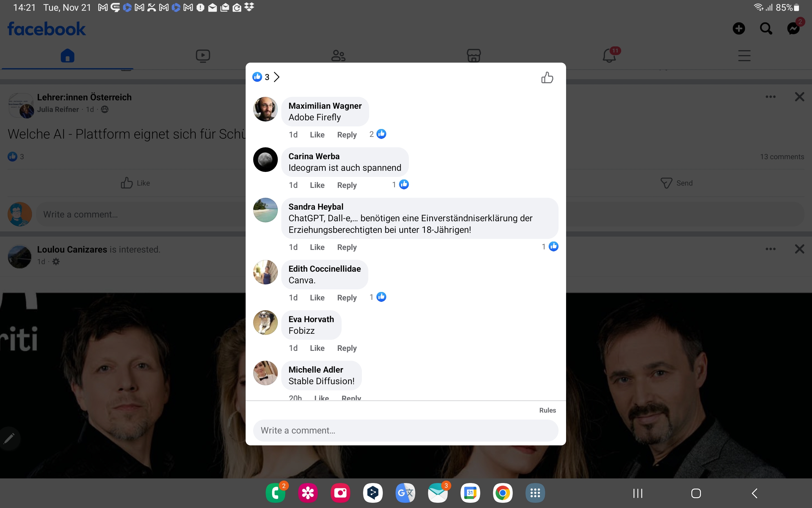The height and width of the screenshot is (508, 812).
Task: Open three-dots options on Lehrer:innen Österreich post
Action: (x=770, y=97)
